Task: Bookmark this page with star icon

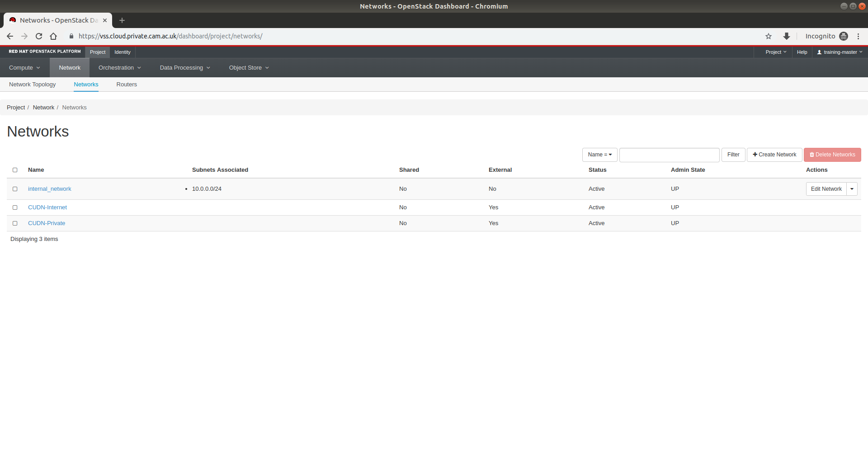Action: [x=769, y=36]
